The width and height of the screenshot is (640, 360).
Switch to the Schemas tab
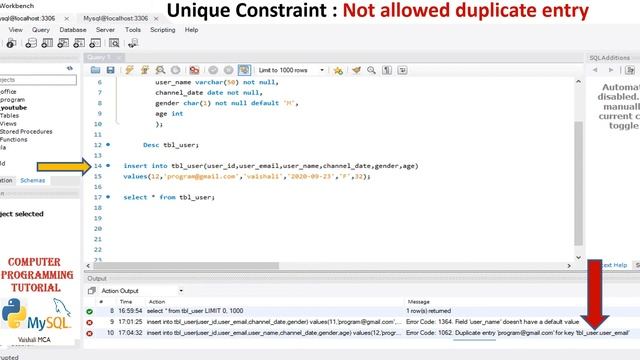click(x=33, y=180)
